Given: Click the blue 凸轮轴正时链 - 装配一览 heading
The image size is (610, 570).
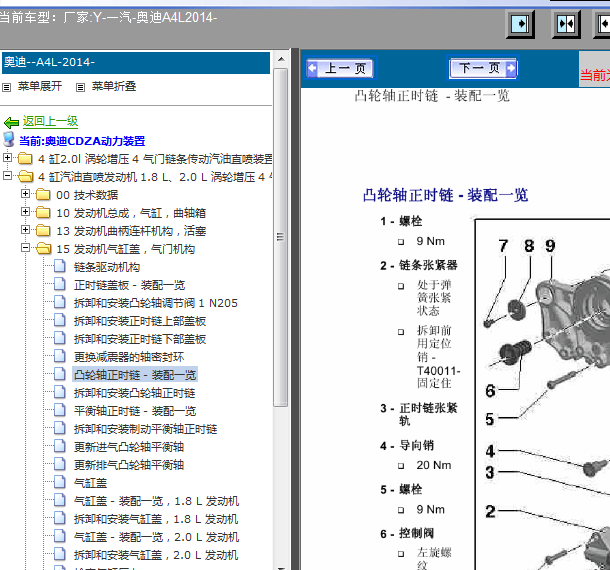Looking at the screenshot, I should [x=445, y=195].
